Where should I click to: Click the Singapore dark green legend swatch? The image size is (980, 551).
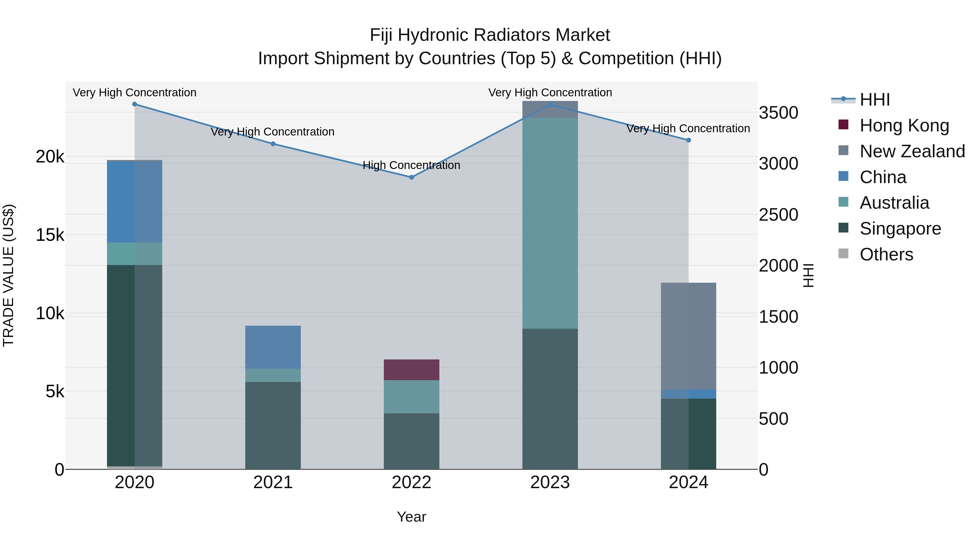pos(843,227)
